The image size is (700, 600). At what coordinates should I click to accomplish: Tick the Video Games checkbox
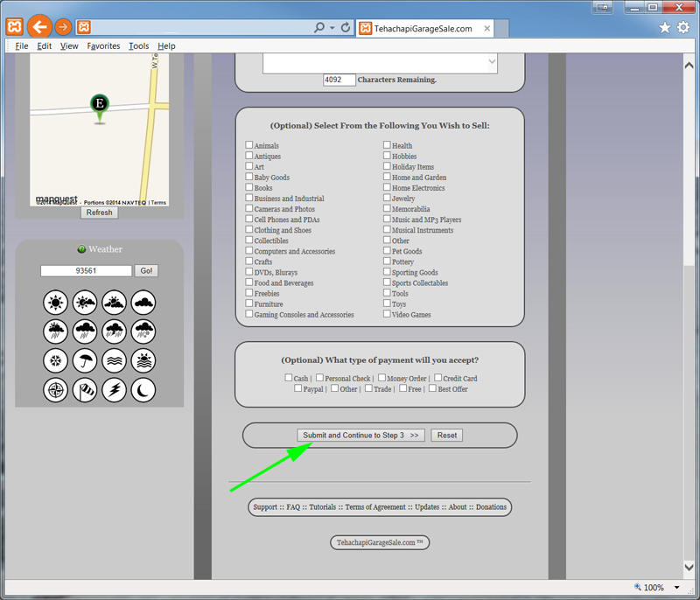point(387,314)
